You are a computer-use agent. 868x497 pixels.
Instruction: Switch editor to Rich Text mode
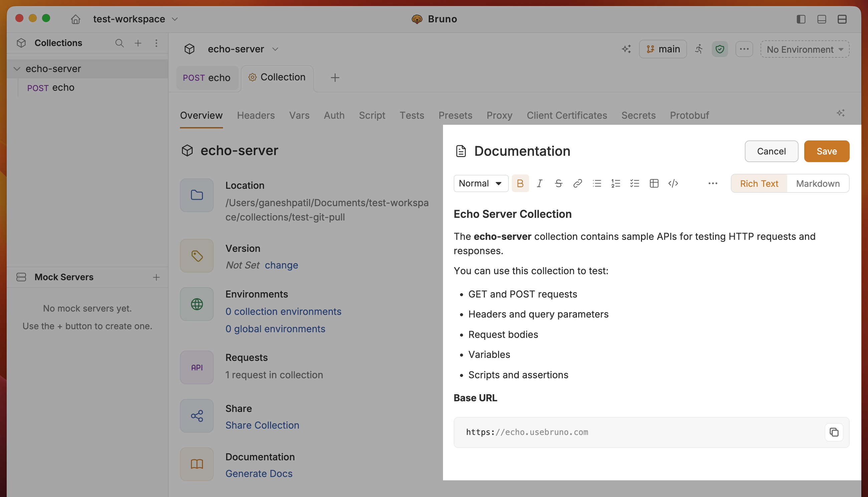pos(759,184)
